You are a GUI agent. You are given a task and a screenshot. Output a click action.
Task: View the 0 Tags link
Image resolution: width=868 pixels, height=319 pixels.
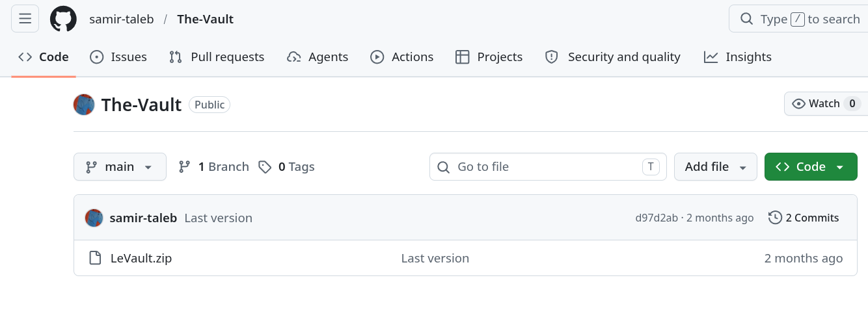[286, 167]
